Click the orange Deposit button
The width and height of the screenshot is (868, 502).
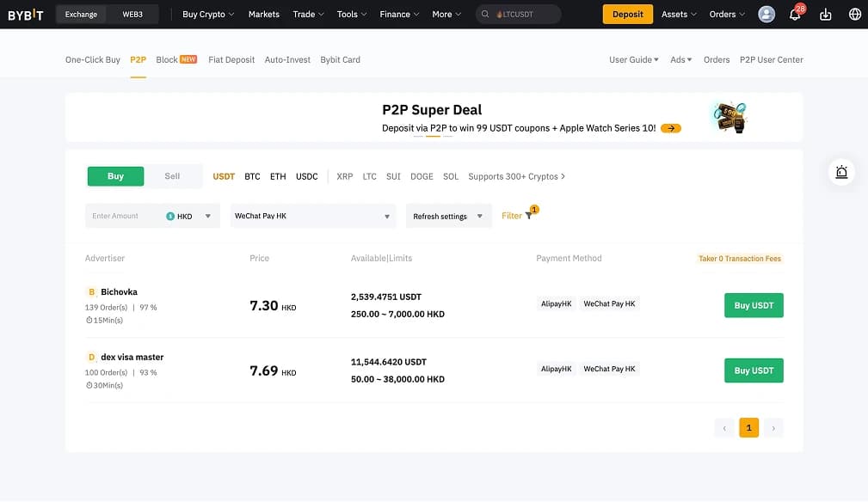[x=627, y=15]
